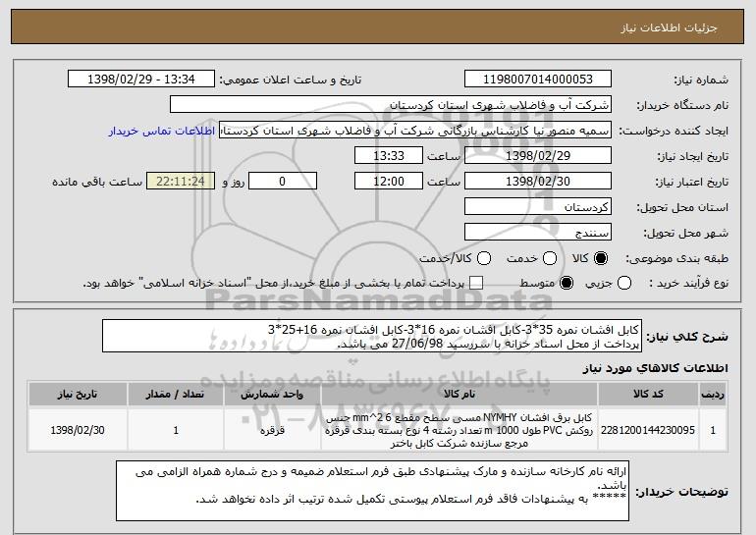This screenshot has width=756, height=535.
Task: Click the public announcement date field 13:34
Action: pos(141,80)
